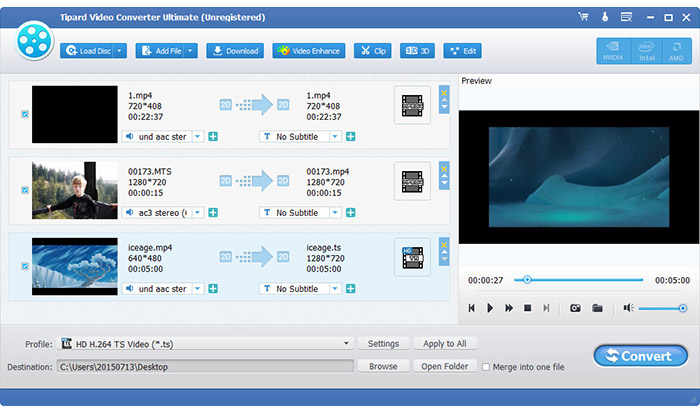Toggle Intel acceleration

[x=646, y=51]
